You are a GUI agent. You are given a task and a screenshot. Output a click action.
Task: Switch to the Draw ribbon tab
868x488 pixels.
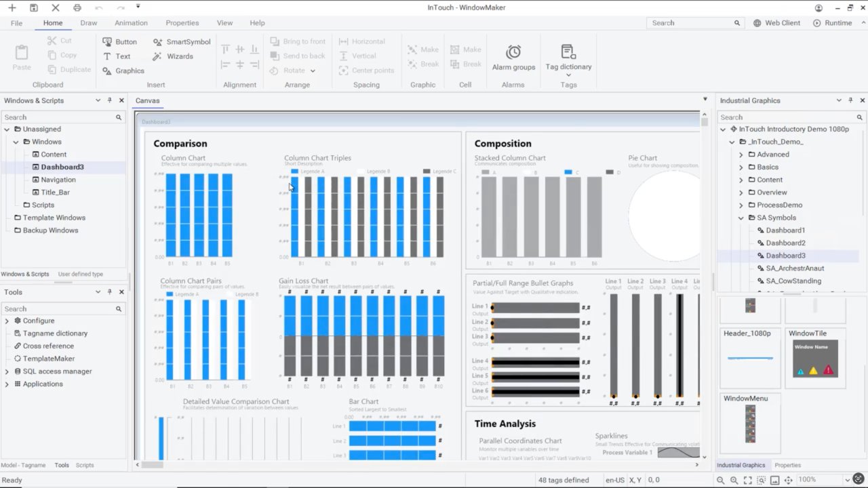88,22
